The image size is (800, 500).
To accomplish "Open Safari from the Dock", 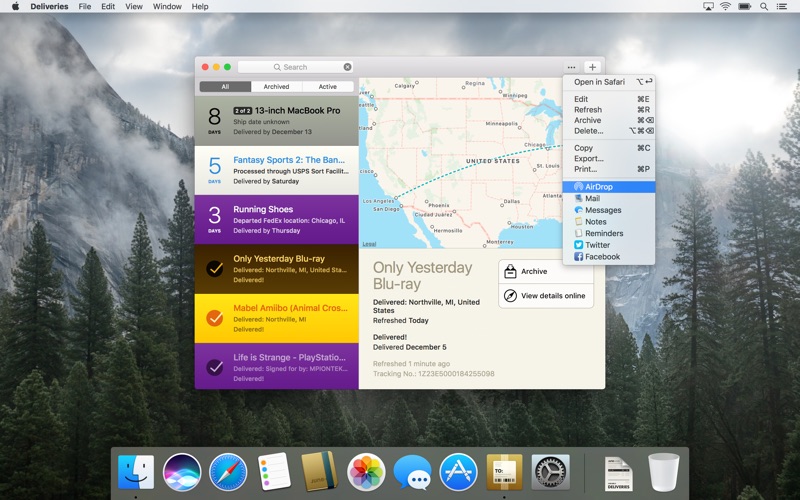I will 228,471.
